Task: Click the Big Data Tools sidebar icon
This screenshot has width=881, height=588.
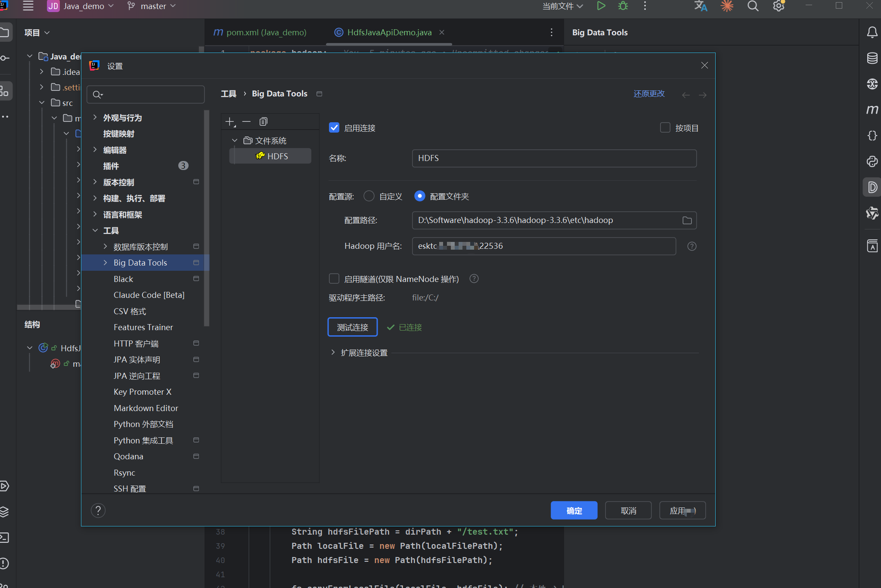Action: coord(872,187)
